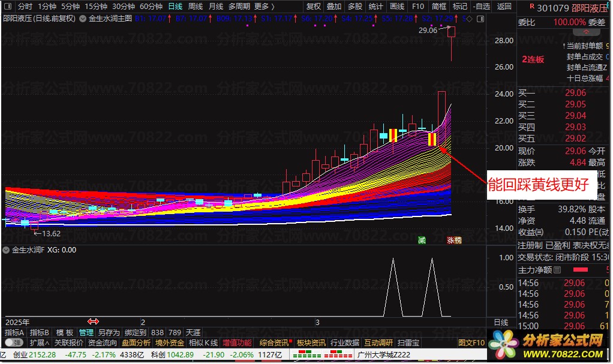Open the dropdown arrow before 金生水润主图
This screenshot has height=364, width=613.
83,19
